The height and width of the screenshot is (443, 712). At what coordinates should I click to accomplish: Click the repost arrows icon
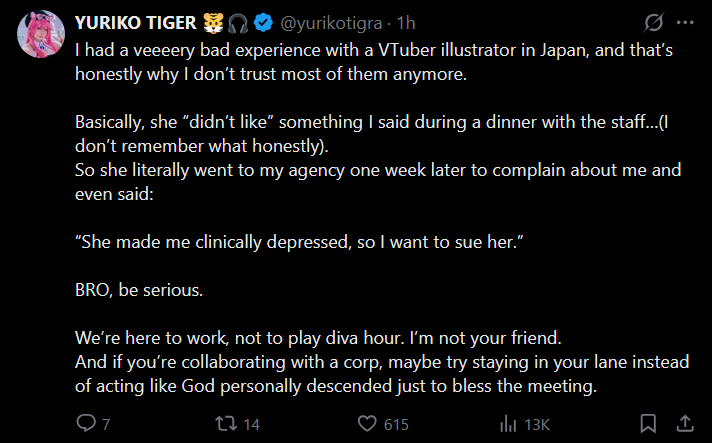point(227,423)
